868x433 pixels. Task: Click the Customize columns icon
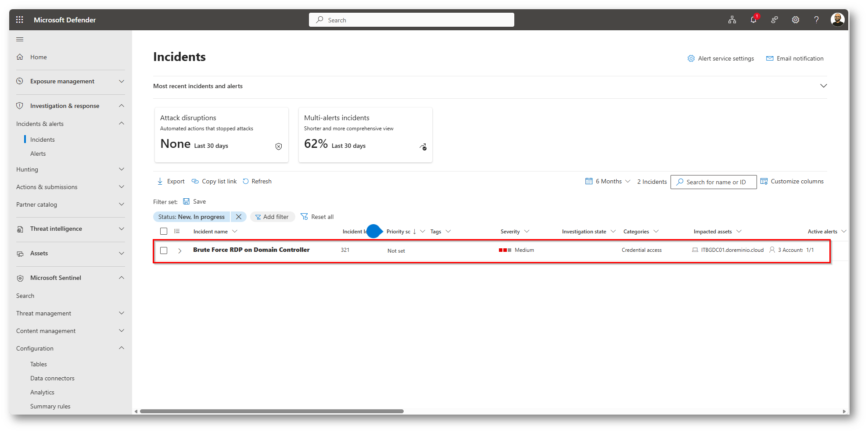(764, 181)
